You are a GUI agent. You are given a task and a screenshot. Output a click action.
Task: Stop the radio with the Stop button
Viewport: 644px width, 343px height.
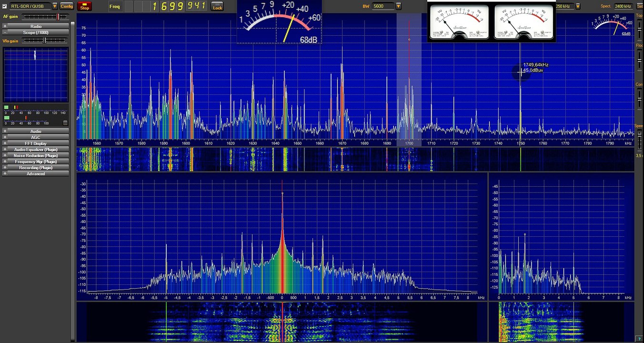(84, 6)
